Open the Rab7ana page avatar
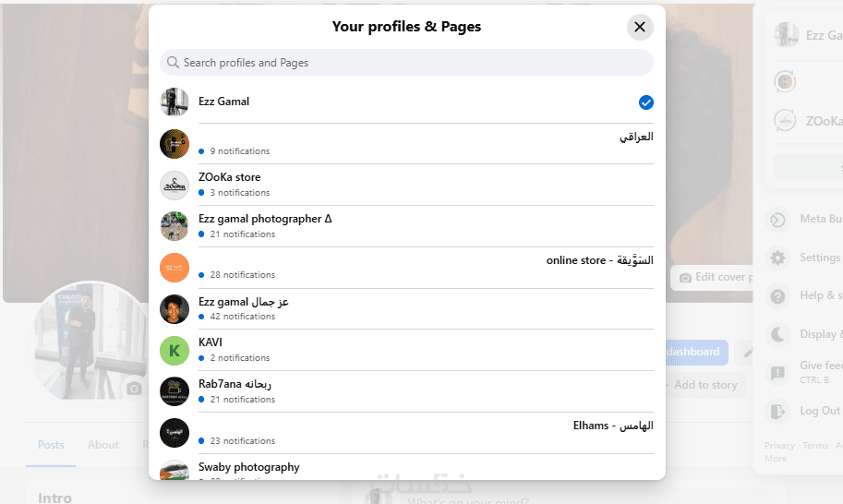 175,391
